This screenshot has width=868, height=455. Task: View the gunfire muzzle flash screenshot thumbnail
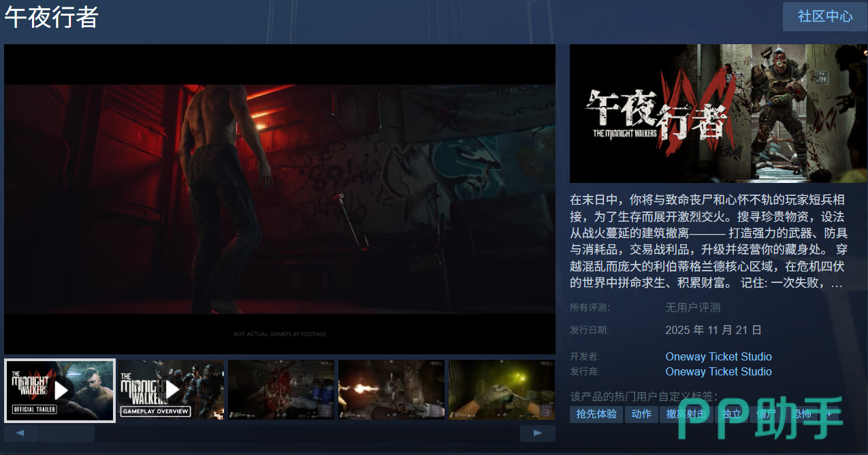(x=391, y=390)
